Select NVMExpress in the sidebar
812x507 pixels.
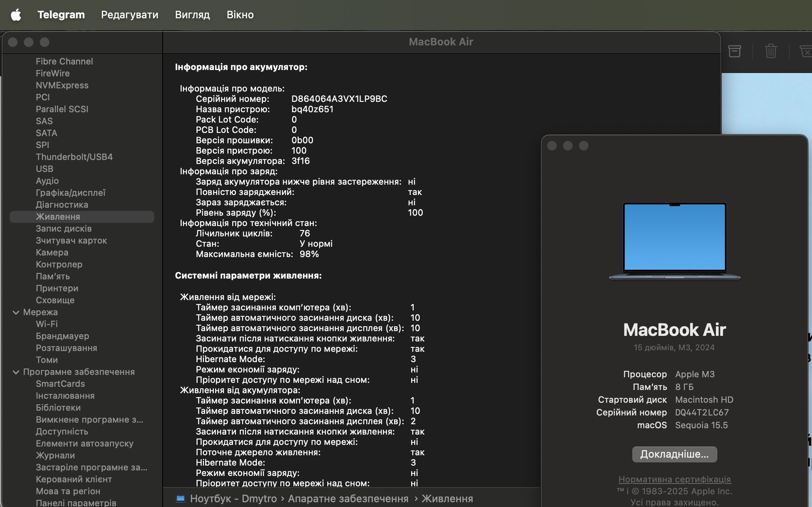[x=62, y=85]
